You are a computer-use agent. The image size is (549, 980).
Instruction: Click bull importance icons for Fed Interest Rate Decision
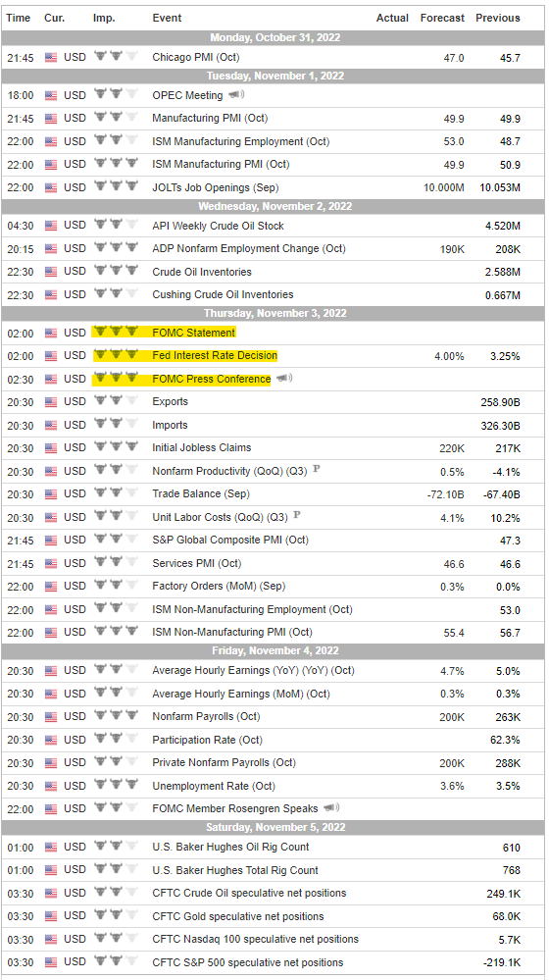click(116, 355)
